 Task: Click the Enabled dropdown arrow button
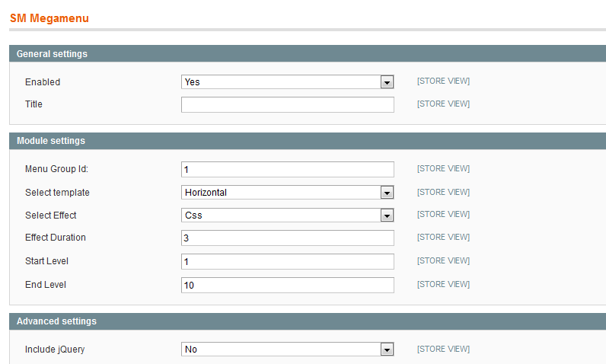pos(387,82)
